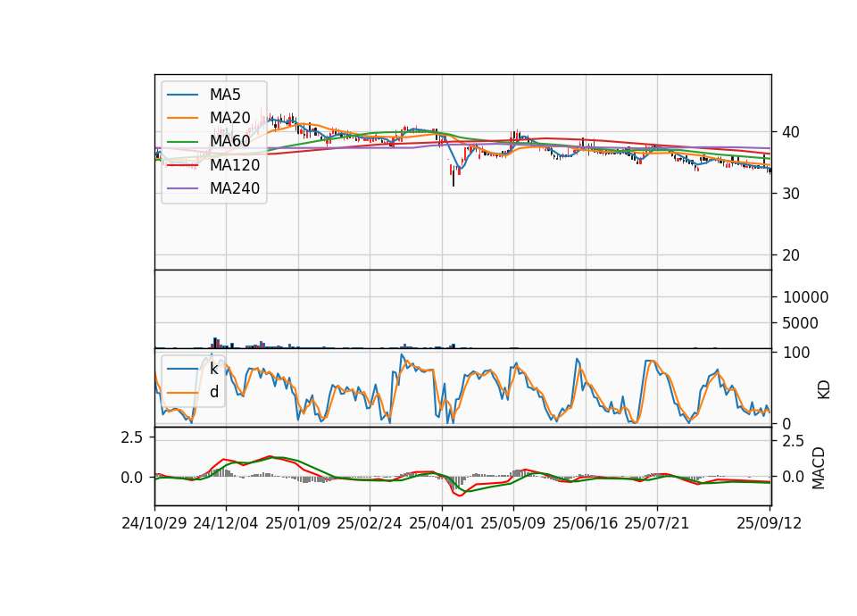
Task: Click the MA240 legend label
Action: [x=235, y=188]
